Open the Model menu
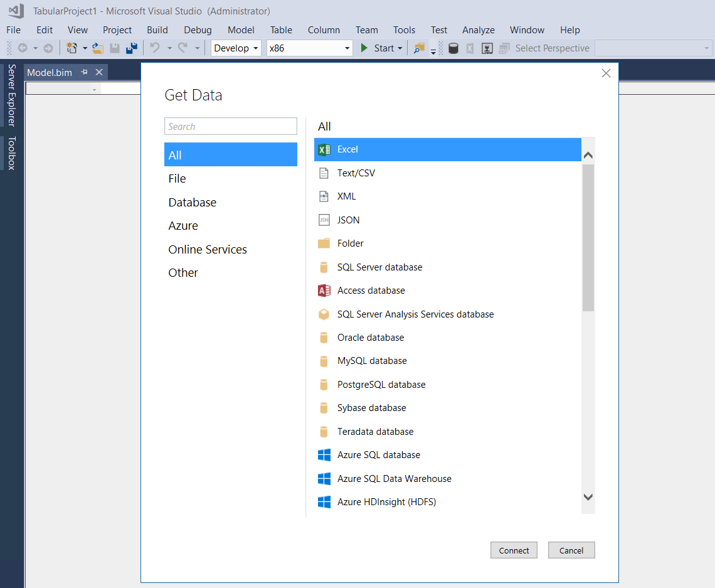This screenshot has height=588, width=715. click(x=241, y=29)
